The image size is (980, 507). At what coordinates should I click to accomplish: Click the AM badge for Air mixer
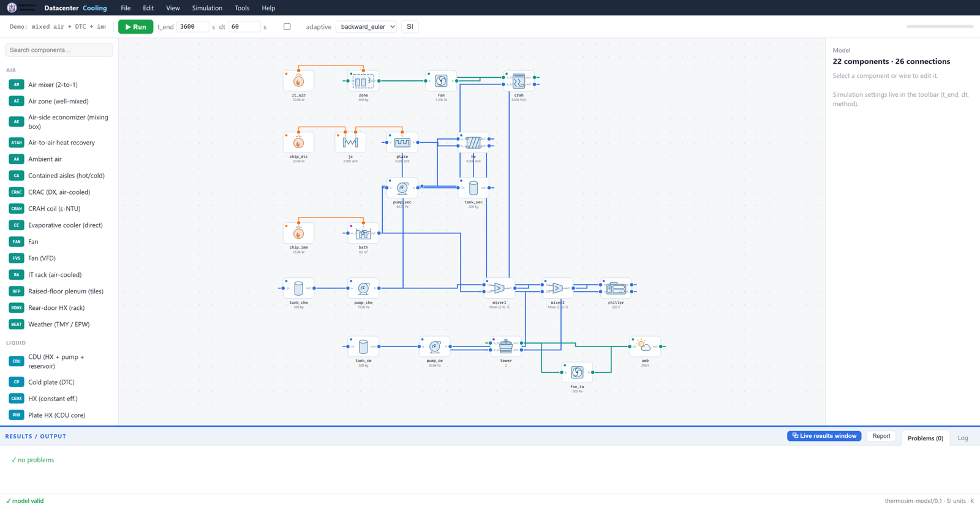(x=17, y=85)
